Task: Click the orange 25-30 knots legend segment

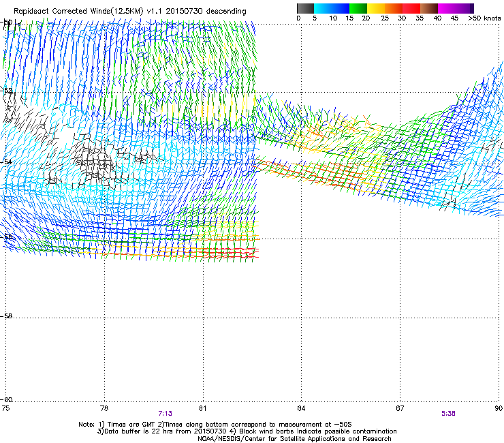Action: pyautogui.click(x=394, y=8)
